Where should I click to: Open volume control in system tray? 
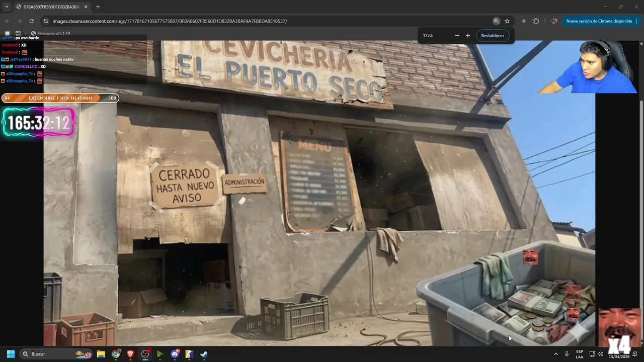pyautogui.click(x=600, y=354)
